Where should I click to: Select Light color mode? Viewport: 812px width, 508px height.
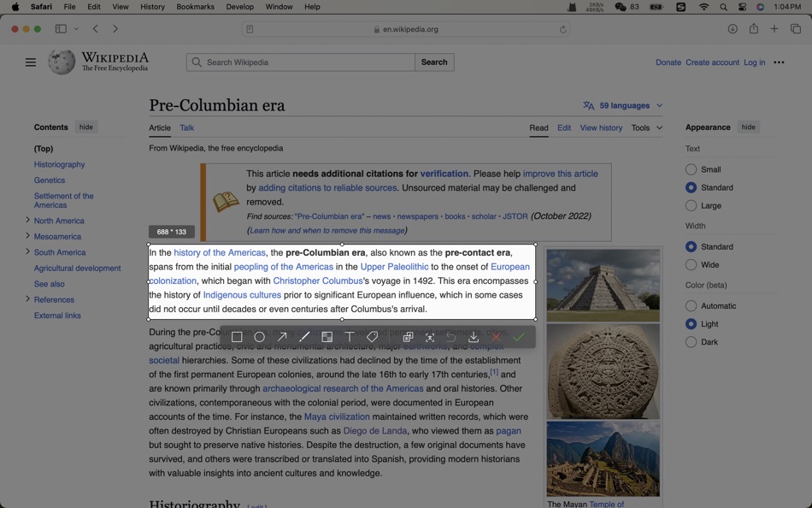691,324
